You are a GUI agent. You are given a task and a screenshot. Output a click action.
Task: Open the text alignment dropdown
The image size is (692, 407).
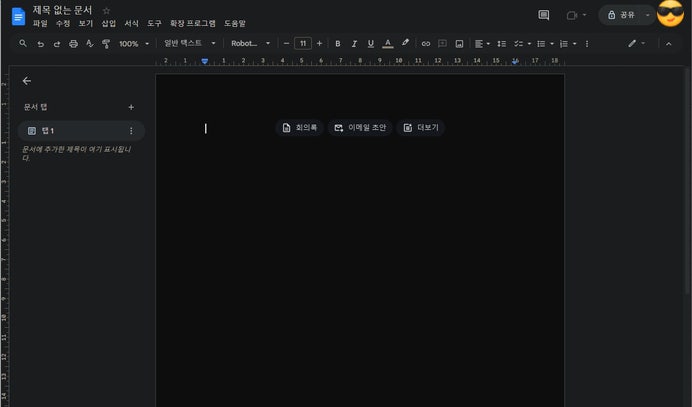click(482, 44)
